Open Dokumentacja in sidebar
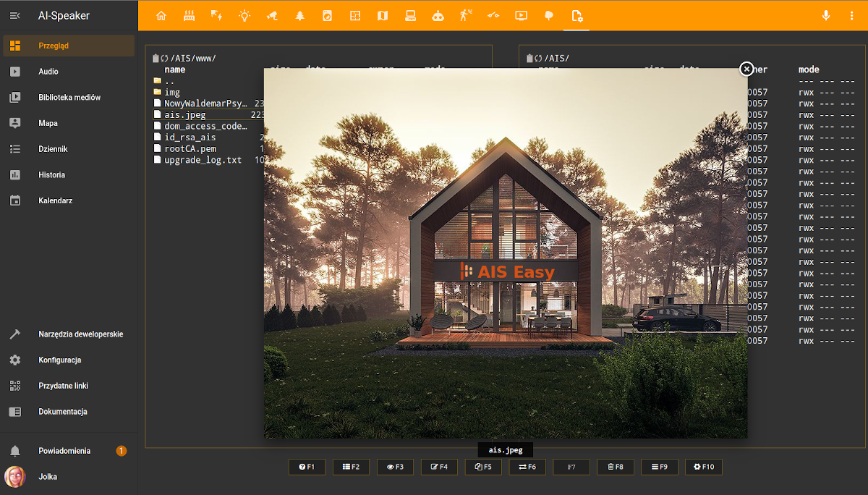 (x=69, y=412)
